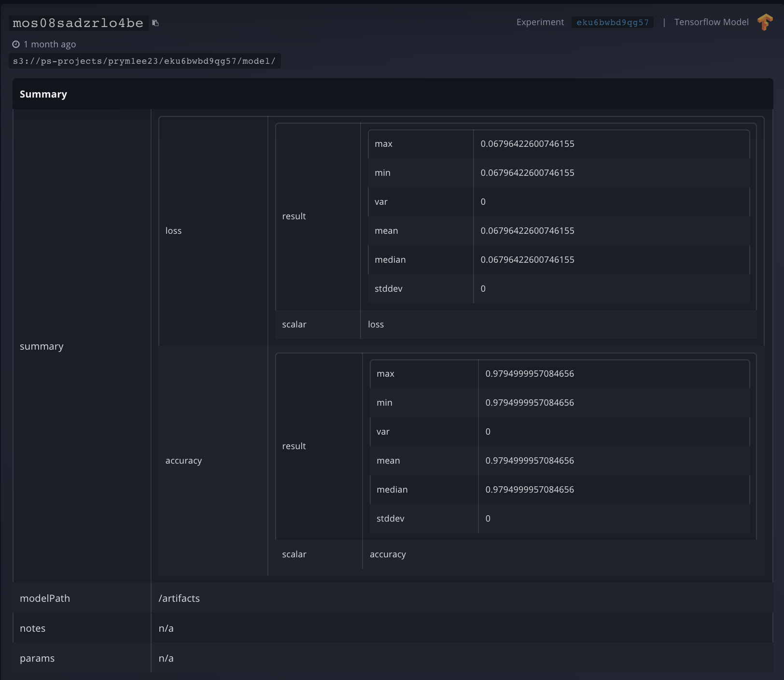
Task: Click the 'scalar' label in the accuracy block
Action: (x=294, y=554)
